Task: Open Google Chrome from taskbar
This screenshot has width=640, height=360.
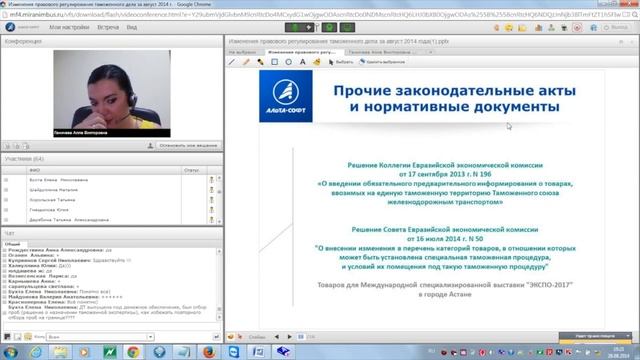Action: click(x=133, y=352)
